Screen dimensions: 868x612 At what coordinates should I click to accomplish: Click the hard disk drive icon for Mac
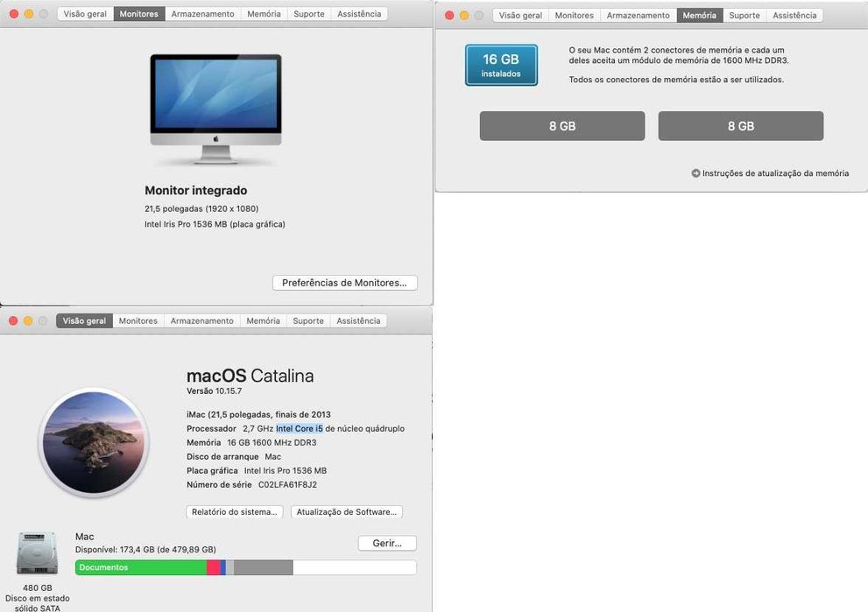point(37,552)
